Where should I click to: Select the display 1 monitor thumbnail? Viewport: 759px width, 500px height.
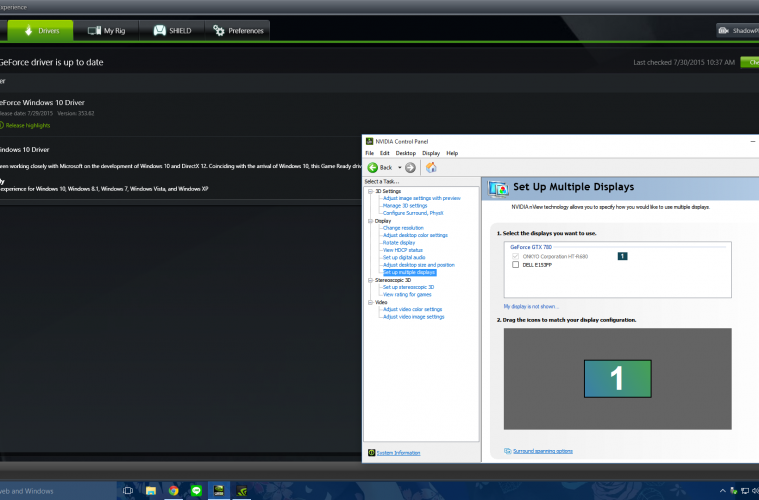click(x=617, y=379)
